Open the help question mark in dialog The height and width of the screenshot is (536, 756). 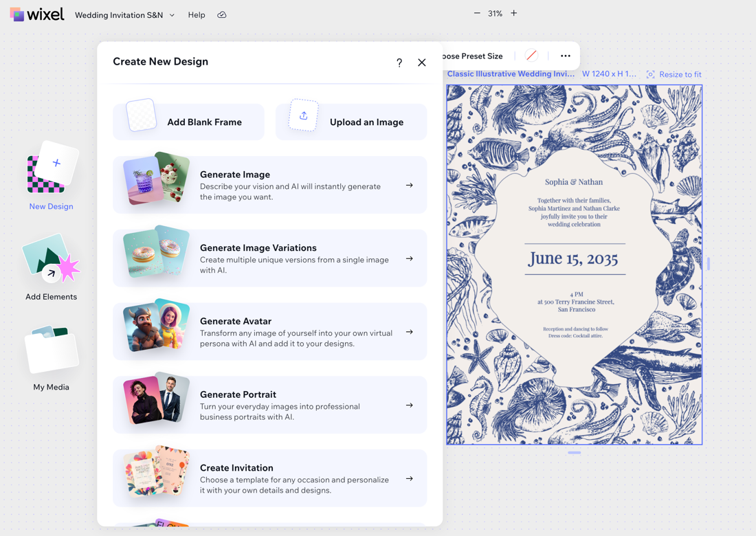[x=399, y=63]
